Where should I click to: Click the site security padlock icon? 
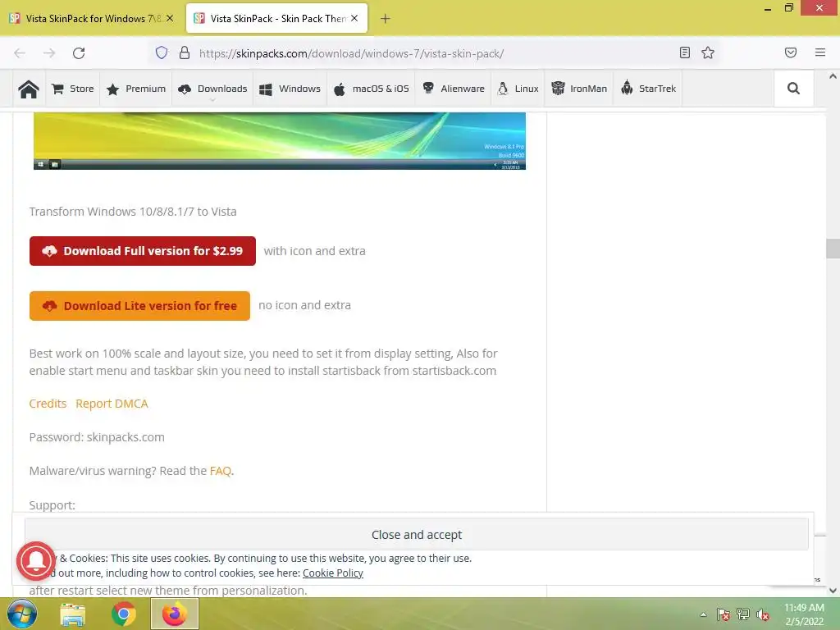click(185, 52)
